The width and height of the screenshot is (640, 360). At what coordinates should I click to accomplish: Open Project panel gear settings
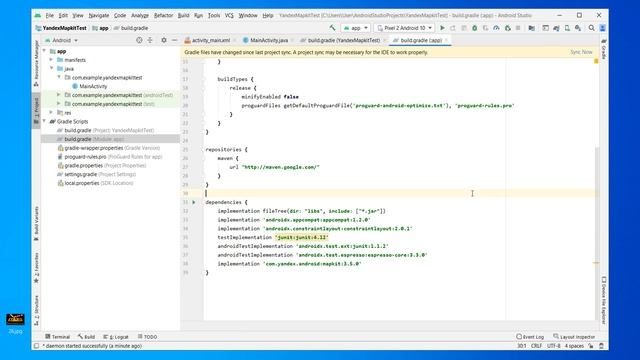164,40
